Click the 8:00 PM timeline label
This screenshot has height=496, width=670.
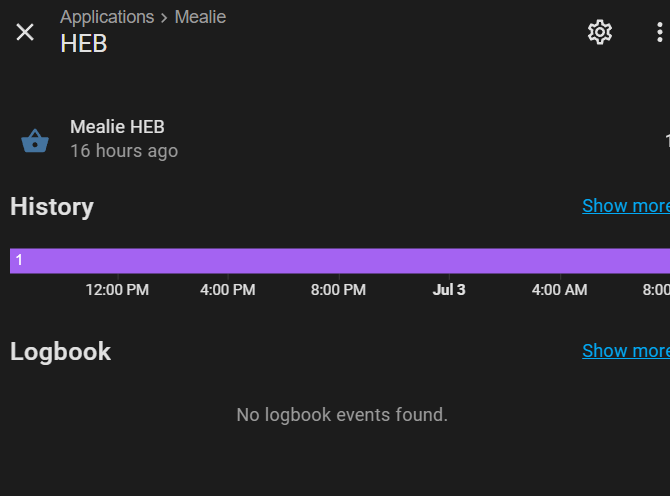coord(338,290)
